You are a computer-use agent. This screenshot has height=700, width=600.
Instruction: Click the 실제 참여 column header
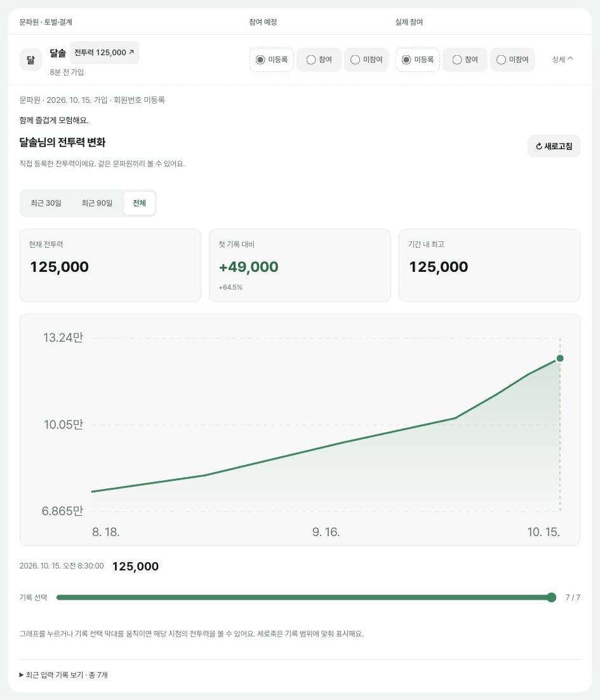pos(409,22)
